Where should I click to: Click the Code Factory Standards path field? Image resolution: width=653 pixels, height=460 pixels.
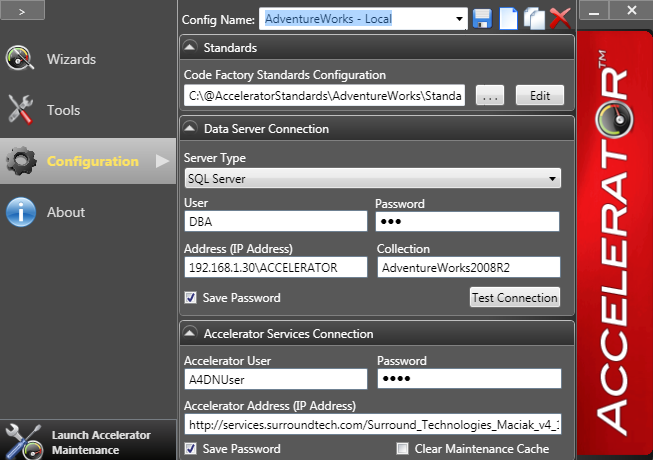(324, 96)
